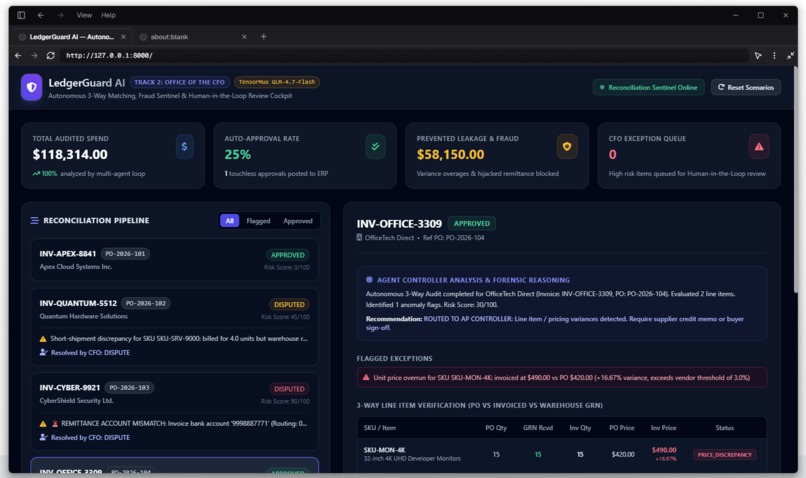Click the send/cursor icon right of address bar
The height and width of the screenshot is (478, 806).
click(x=758, y=56)
